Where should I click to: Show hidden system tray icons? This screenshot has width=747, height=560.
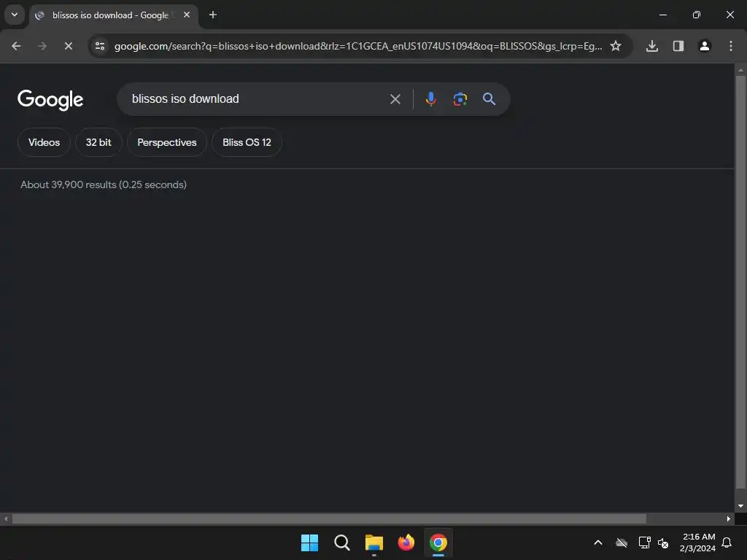(x=598, y=542)
